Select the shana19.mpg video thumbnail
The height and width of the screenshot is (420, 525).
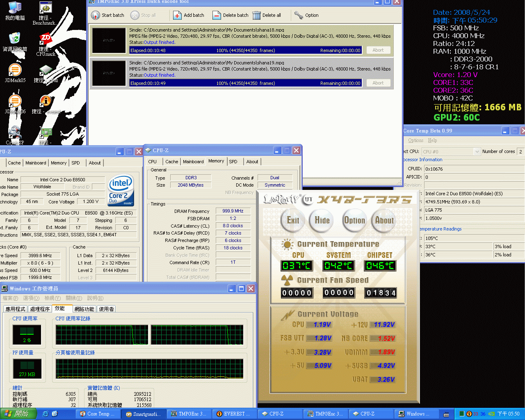point(109,73)
